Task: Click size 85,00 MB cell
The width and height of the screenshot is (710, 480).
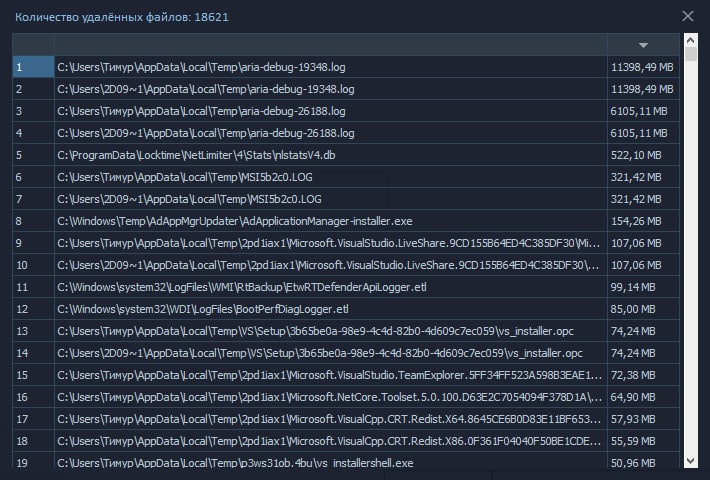Action: (x=643, y=309)
